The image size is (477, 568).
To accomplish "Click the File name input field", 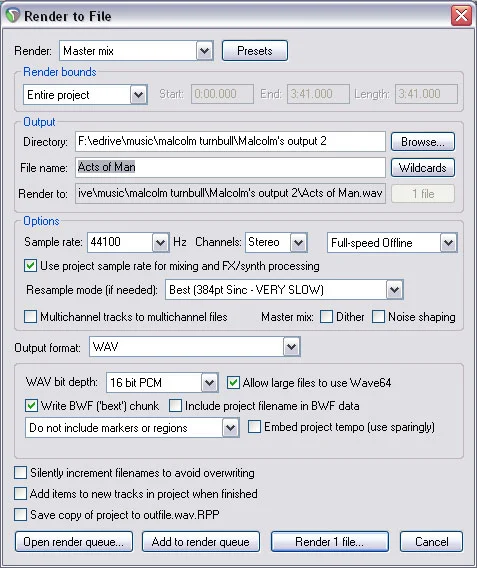I will tap(230, 167).
